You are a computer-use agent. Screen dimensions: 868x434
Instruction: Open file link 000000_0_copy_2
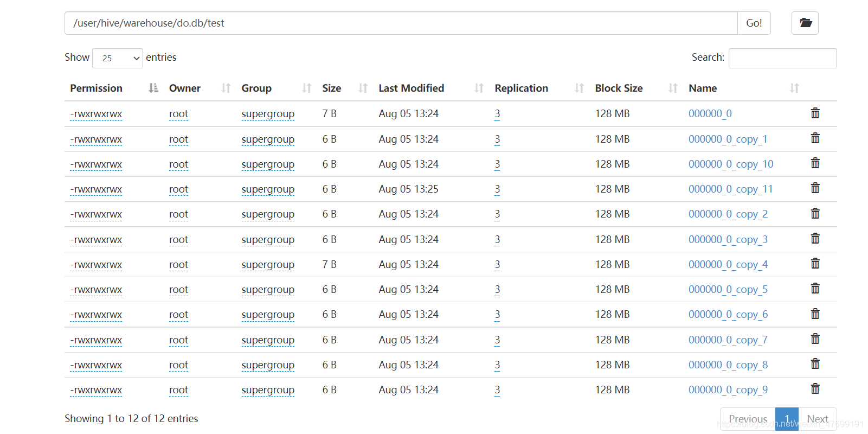click(728, 214)
